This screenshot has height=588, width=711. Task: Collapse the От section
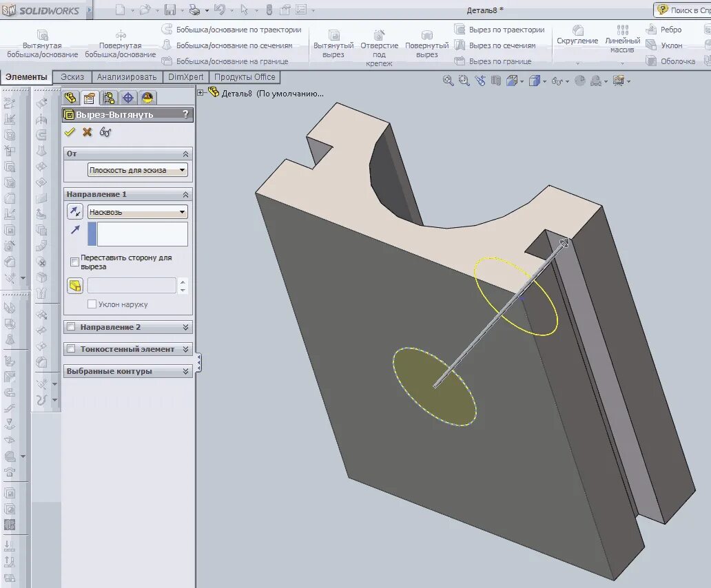(185, 154)
